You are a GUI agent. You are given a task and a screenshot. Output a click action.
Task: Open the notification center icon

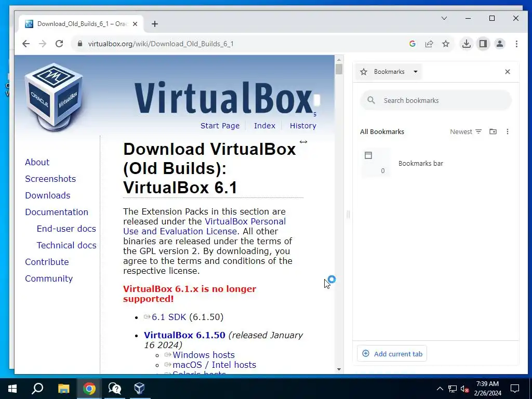pyautogui.click(x=515, y=389)
